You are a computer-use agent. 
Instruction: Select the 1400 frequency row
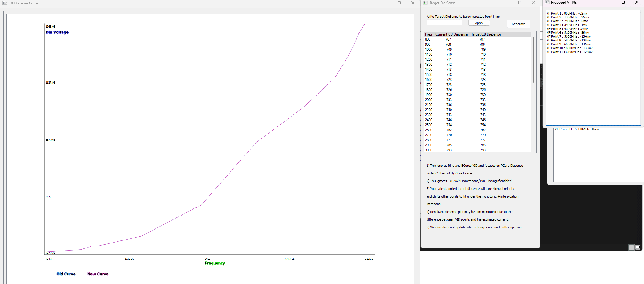tap(478, 70)
